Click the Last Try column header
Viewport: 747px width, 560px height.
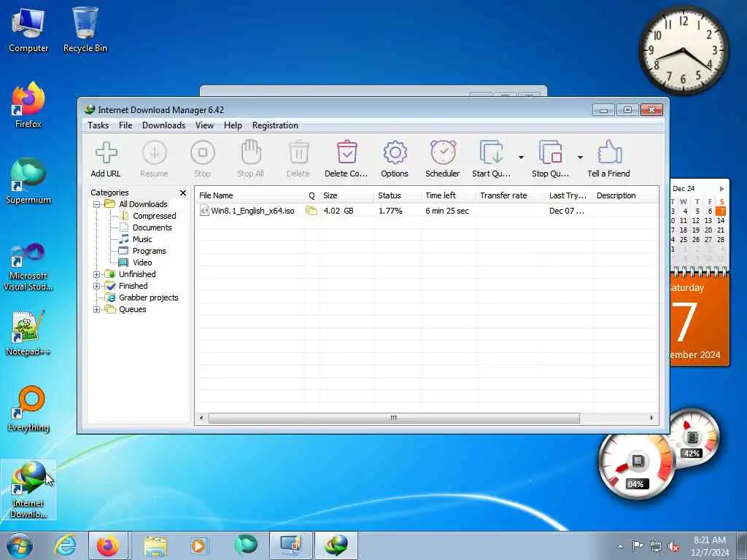[569, 195]
